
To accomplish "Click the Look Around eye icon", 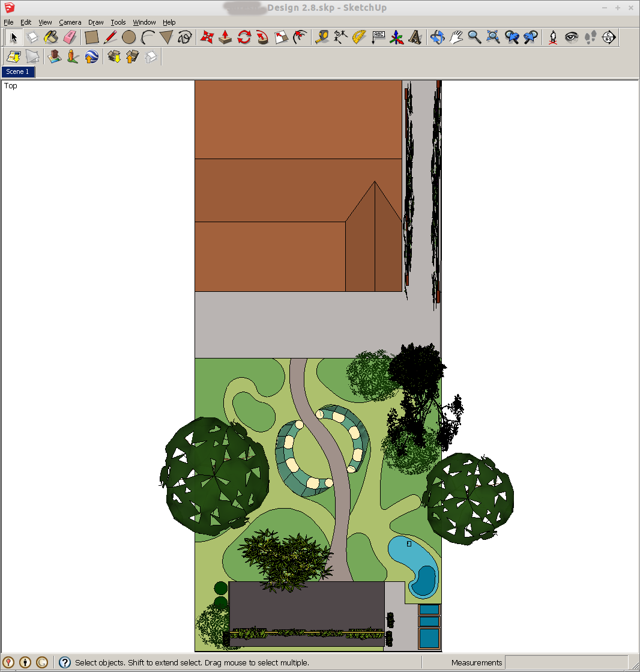I will pos(572,37).
